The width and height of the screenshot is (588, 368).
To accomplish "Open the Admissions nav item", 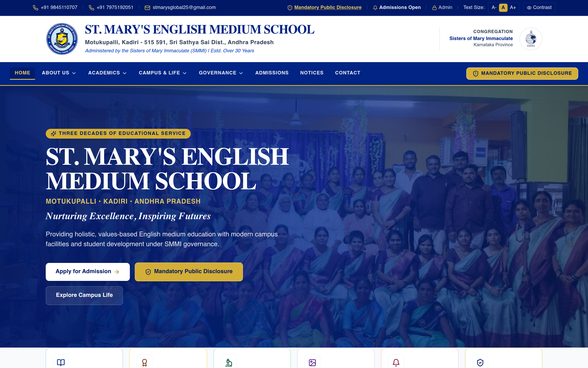I will click(x=272, y=73).
